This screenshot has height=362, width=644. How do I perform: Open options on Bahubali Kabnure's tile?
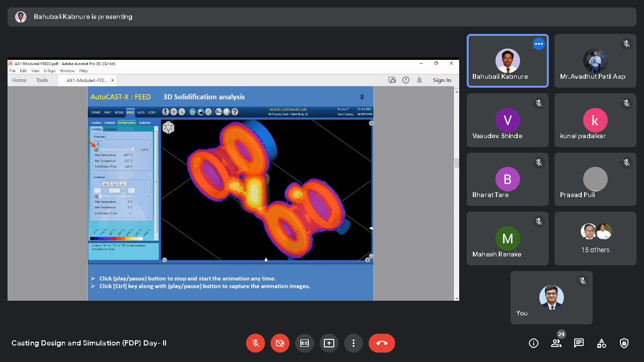tap(539, 44)
